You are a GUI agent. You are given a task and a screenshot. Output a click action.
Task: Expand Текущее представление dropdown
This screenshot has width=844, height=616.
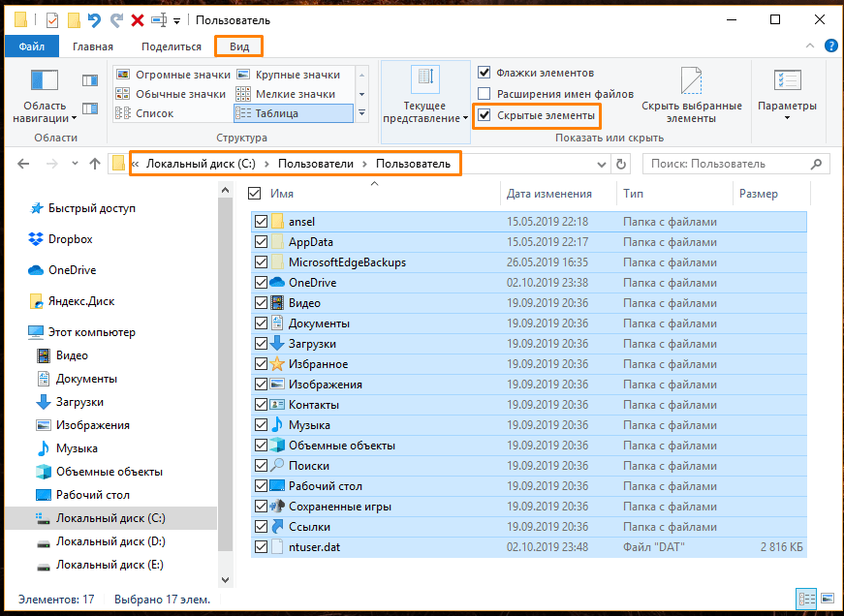[x=425, y=112]
